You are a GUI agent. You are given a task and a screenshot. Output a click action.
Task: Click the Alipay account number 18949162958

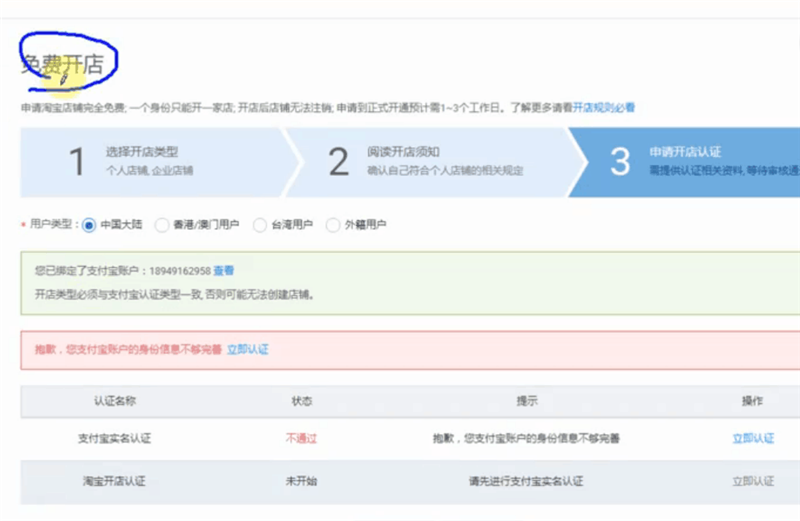[180, 271]
